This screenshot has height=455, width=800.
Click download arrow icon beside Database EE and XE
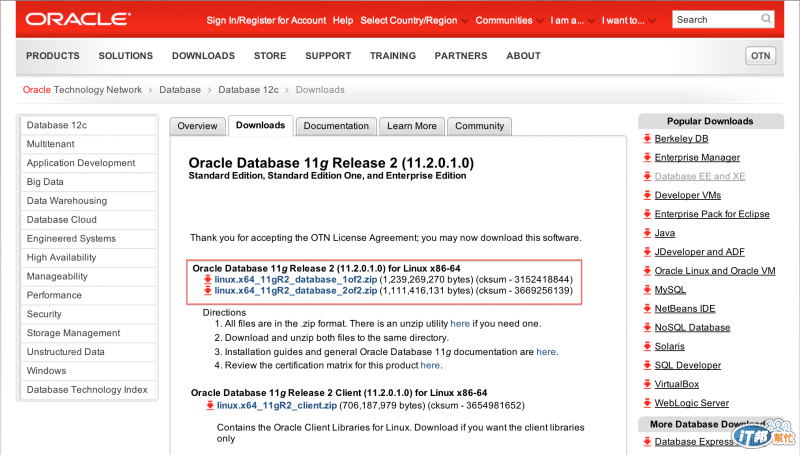647,176
